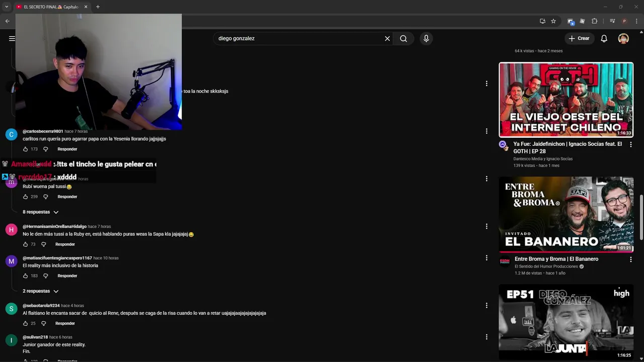Dislike sebaotarola9234's comment
This screenshot has height=362, width=644.
43,323
